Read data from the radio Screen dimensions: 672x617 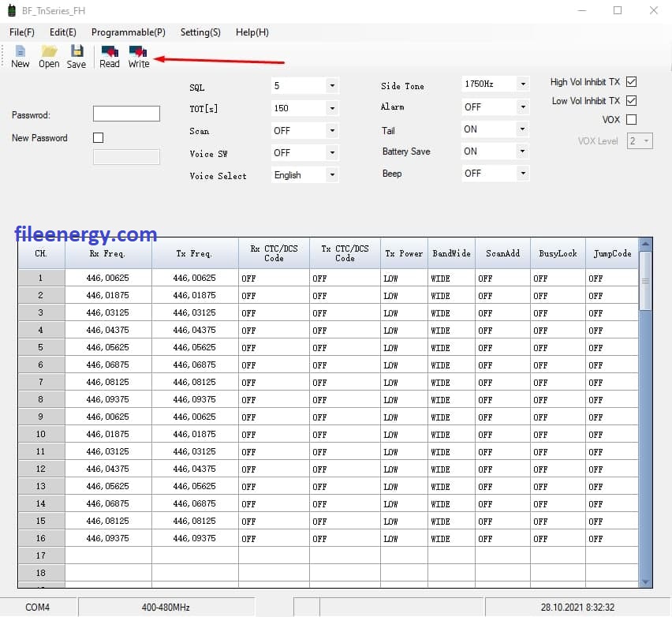point(110,57)
